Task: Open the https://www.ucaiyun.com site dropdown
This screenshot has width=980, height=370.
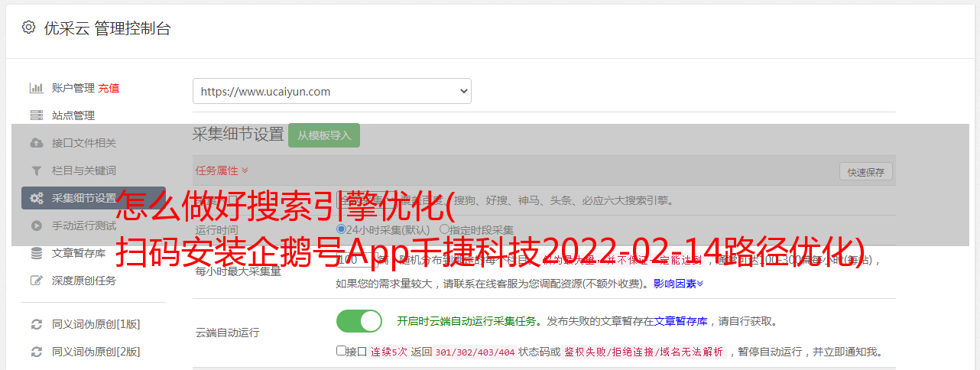Action: coord(332,91)
